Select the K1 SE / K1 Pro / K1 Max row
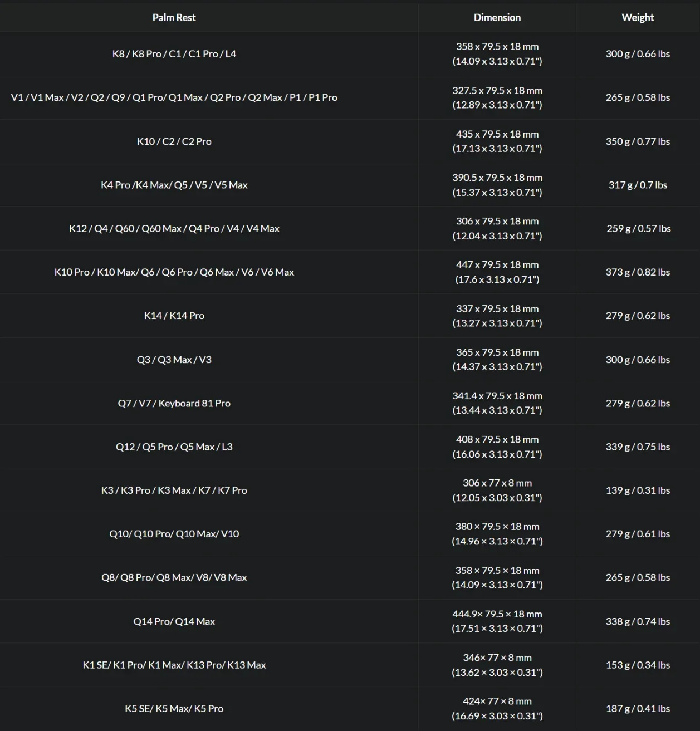The width and height of the screenshot is (700, 731). point(350,665)
